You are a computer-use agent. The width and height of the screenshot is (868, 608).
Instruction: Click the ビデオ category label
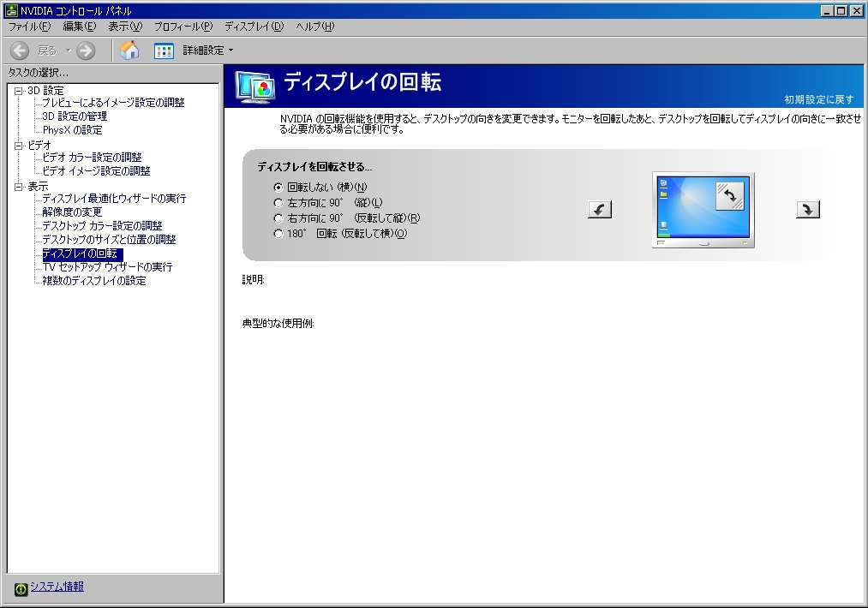point(39,146)
